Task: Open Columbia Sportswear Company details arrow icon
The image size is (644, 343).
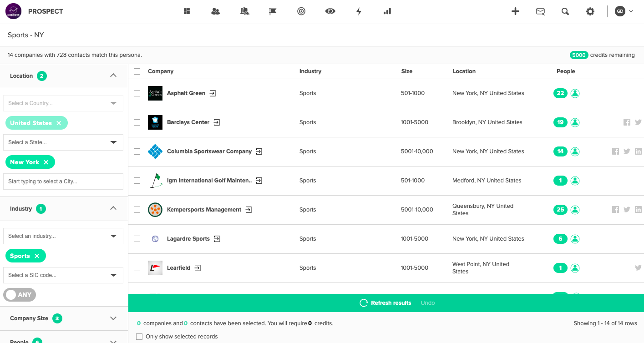Action: click(x=259, y=151)
